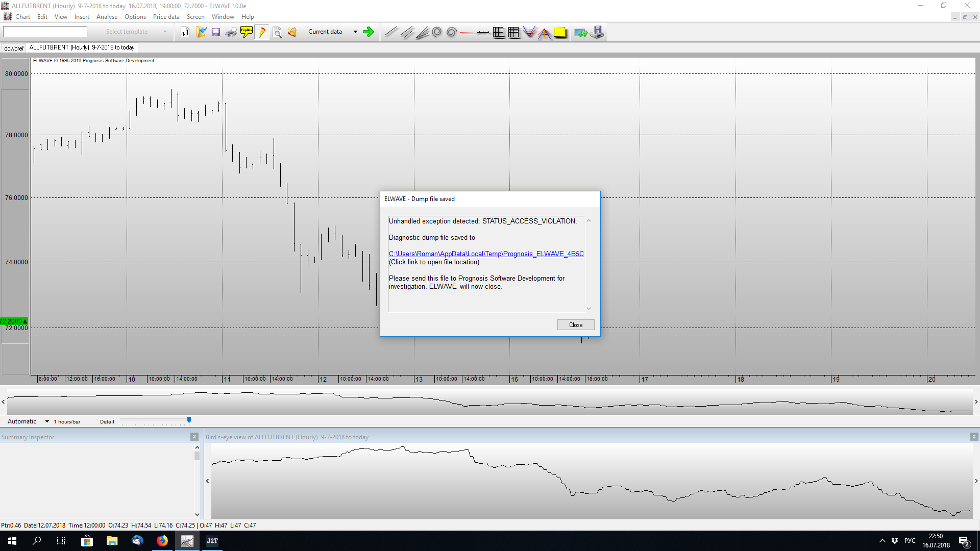Click left arrow of overview strip
The height and width of the screenshot is (551, 980).
coord(3,402)
